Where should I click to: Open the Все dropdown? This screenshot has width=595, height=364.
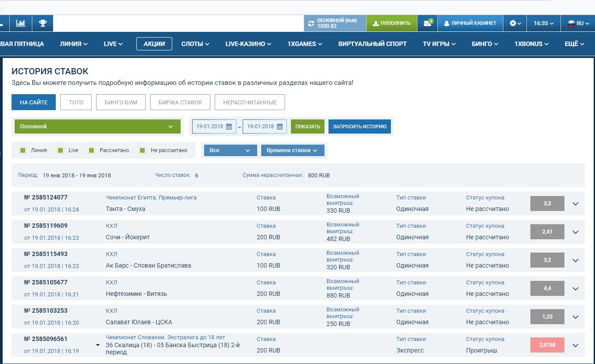pyautogui.click(x=230, y=150)
